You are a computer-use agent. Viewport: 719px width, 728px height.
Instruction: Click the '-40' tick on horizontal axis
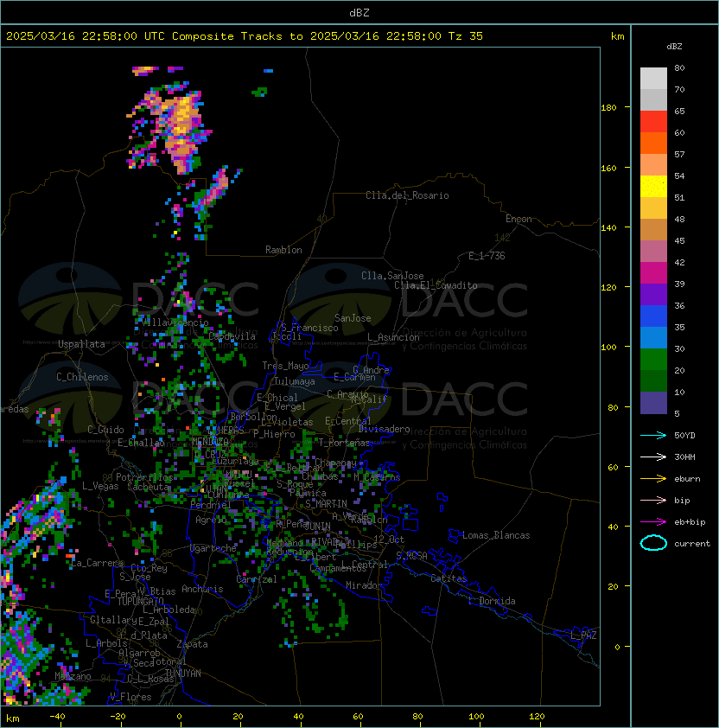click(57, 717)
